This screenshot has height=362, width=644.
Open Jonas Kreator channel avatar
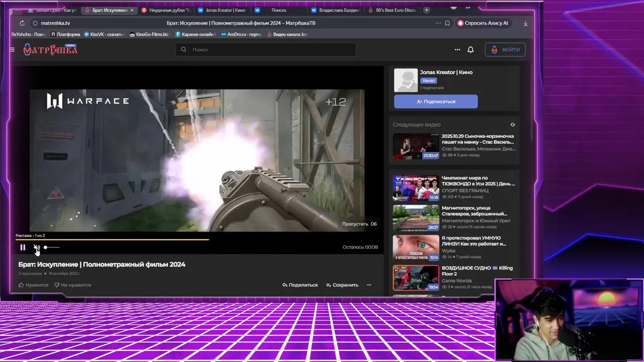(406, 80)
